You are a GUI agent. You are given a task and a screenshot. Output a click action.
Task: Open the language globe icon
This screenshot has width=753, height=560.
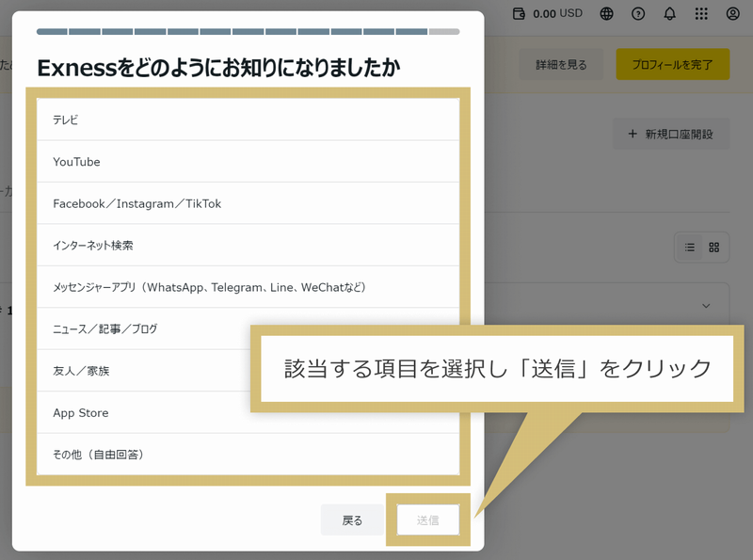click(607, 14)
